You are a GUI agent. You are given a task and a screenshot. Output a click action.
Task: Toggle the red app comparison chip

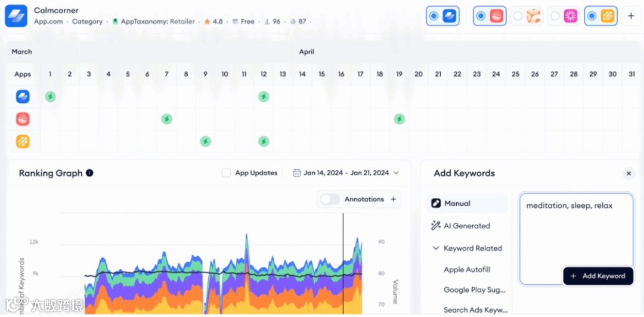pyautogui.click(x=490, y=16)
